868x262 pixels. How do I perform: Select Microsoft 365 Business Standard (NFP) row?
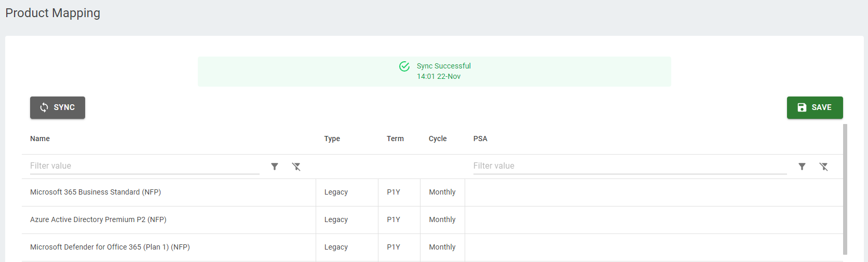tap(432, 192)
